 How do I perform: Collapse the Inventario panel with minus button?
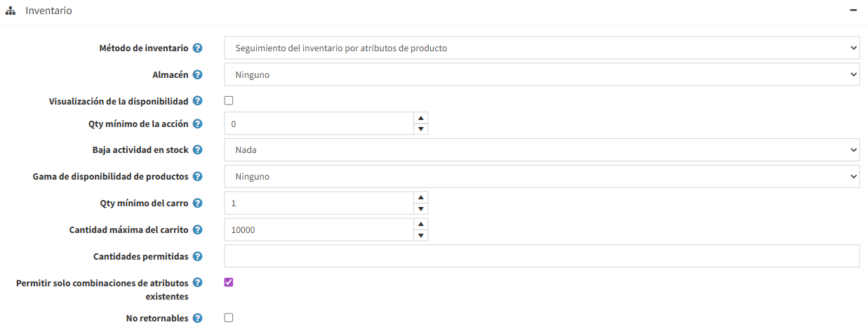(853, 11)
